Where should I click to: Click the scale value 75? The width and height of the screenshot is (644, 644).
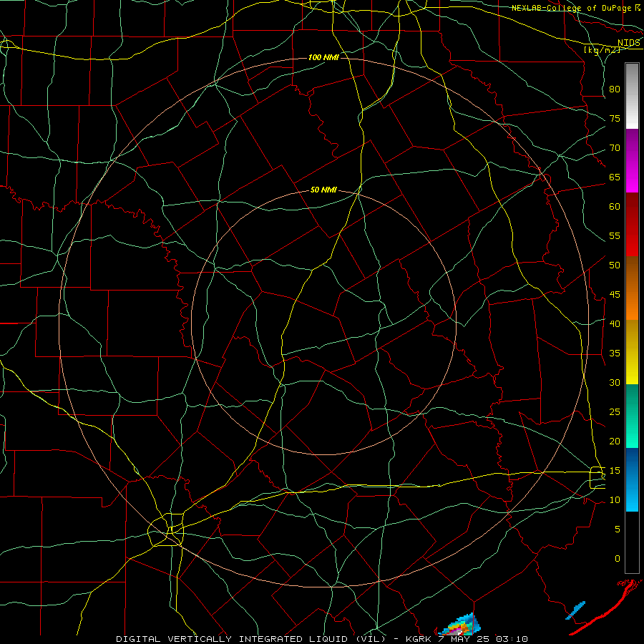(615, 118)
